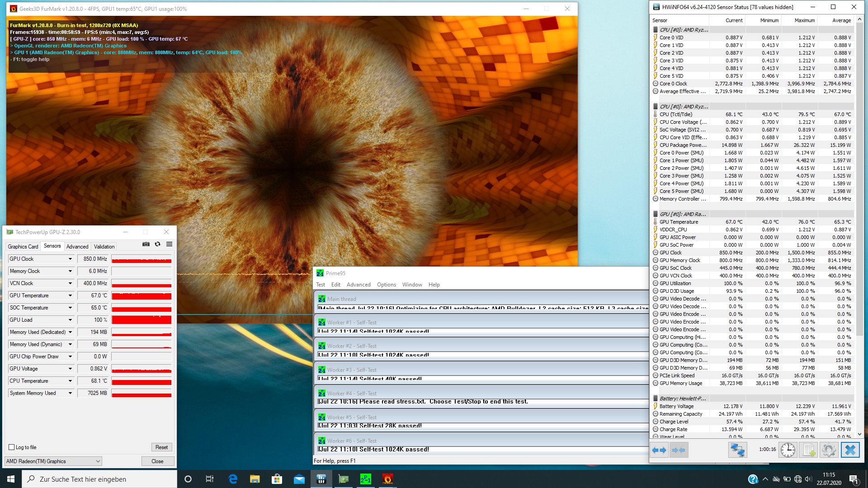Click HWiNFO logging sheet with plus icon
This screenshot has height=488, width=868.
click(808, 450)
